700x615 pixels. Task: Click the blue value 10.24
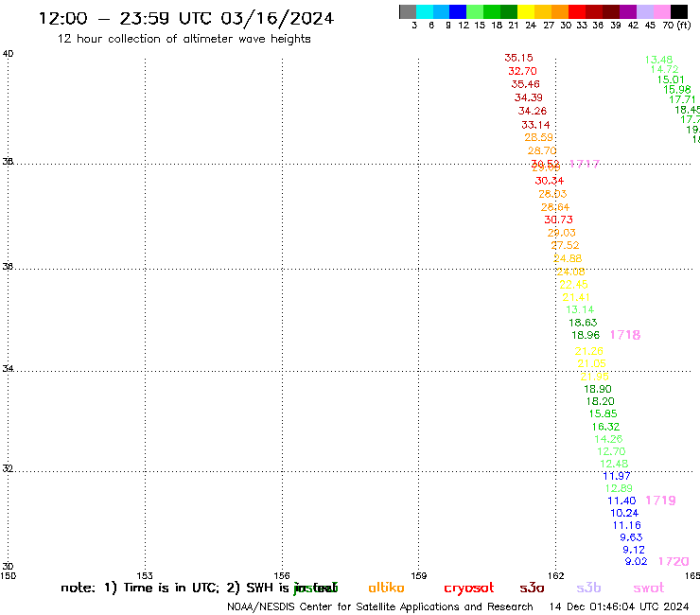[x=624, y=513]
